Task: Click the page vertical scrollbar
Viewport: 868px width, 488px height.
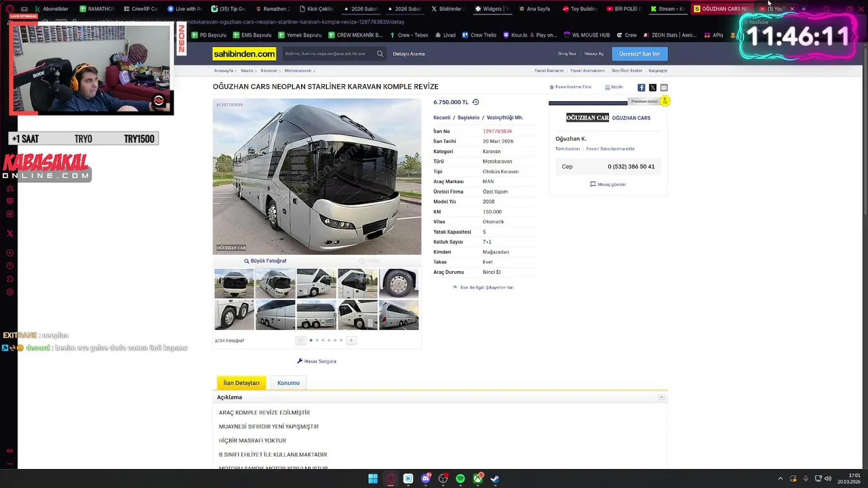Action: (865, 130)
